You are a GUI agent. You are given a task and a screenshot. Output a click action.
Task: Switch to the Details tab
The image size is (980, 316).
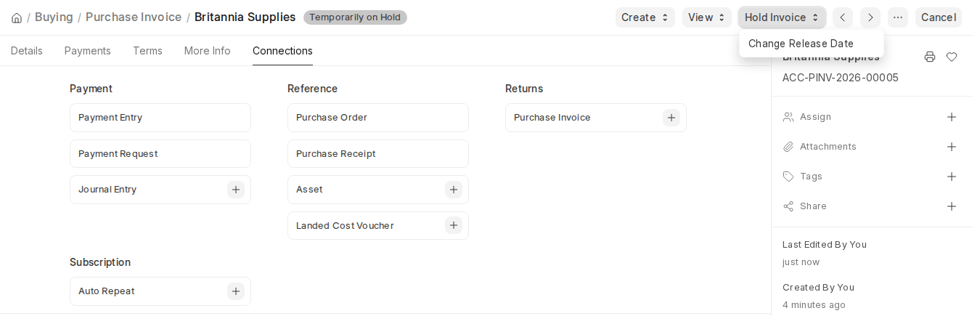click(x=27, y=51)
